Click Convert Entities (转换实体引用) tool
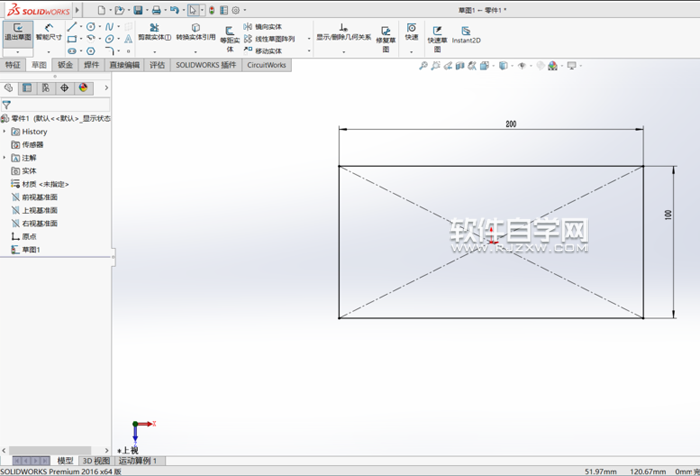 tap(196, 32)
